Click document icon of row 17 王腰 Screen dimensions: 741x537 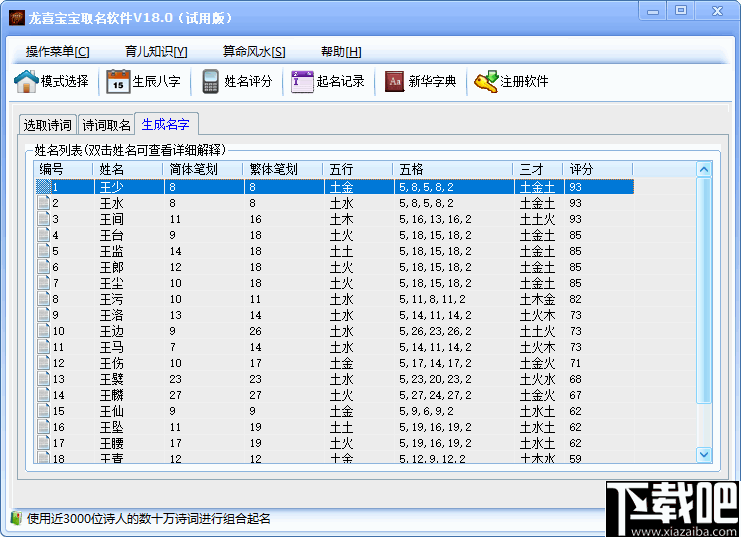43,443
